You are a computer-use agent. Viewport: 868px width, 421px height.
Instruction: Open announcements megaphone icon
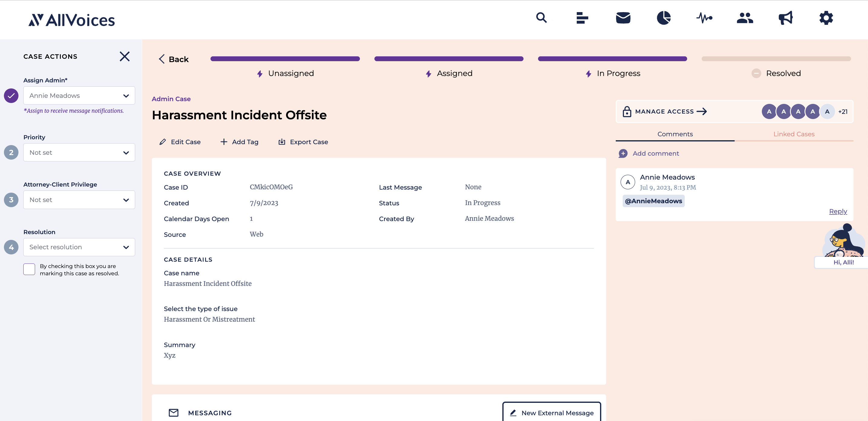[785, 18]
